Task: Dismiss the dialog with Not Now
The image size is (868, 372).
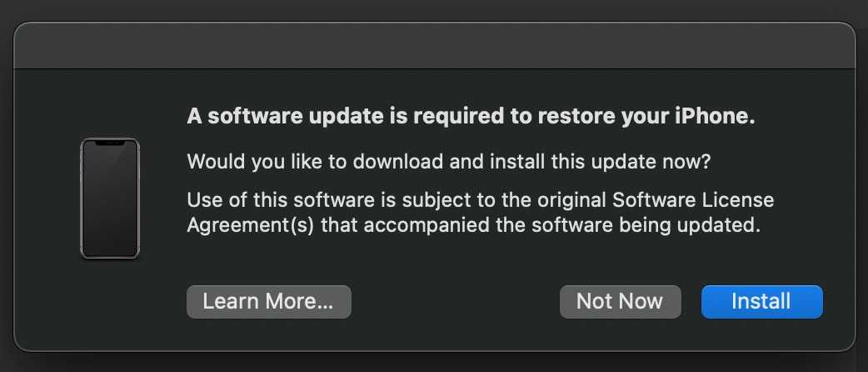Action: (x=620, y=301)
